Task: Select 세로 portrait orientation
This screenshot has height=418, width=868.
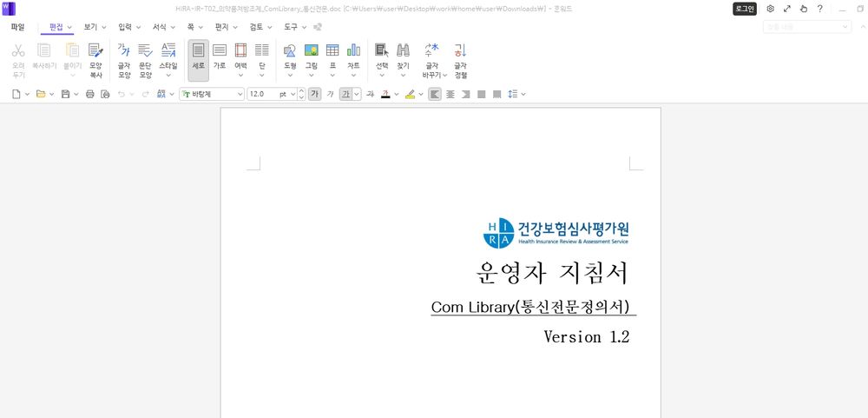Action: [x=198, y=61]
